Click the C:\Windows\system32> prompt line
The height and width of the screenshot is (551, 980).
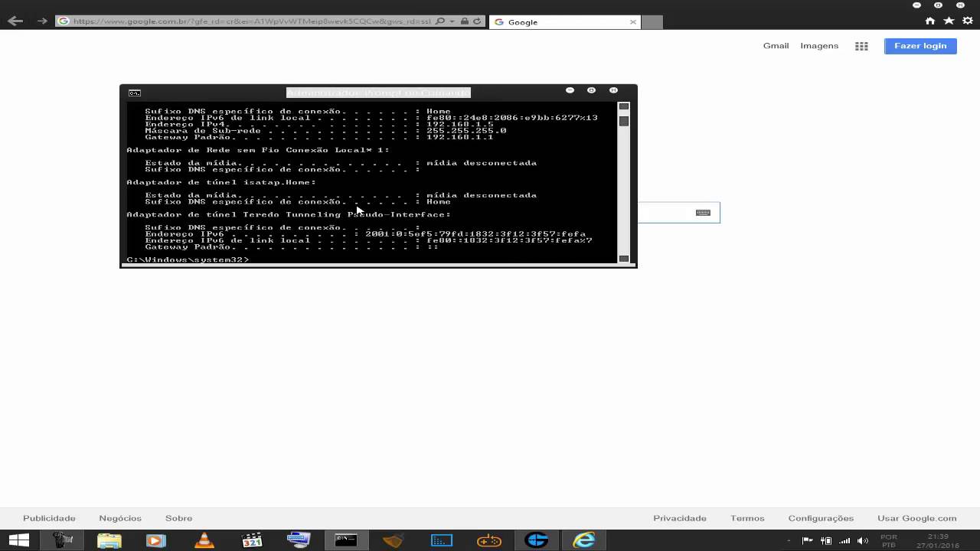coord(188,260)
